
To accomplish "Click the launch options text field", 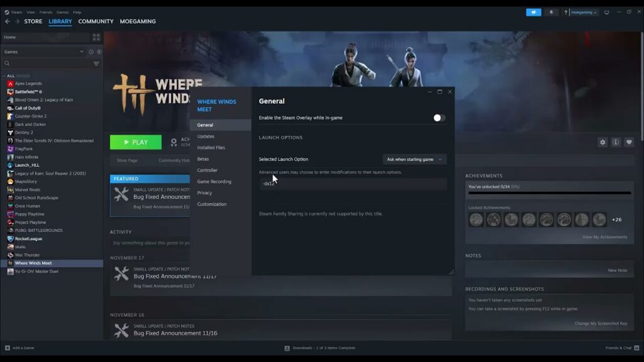I will click(x=352, y=184).
